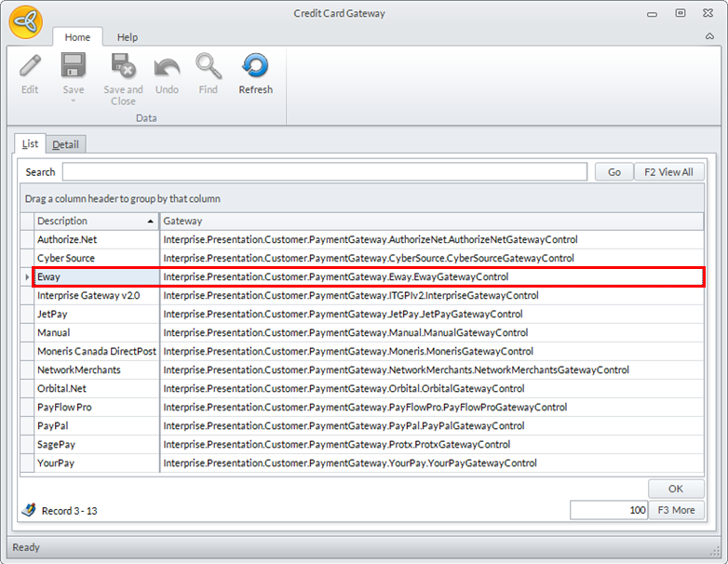Click the F2 View All button
This screenshot has width=728, height=564.
point(669,172)
